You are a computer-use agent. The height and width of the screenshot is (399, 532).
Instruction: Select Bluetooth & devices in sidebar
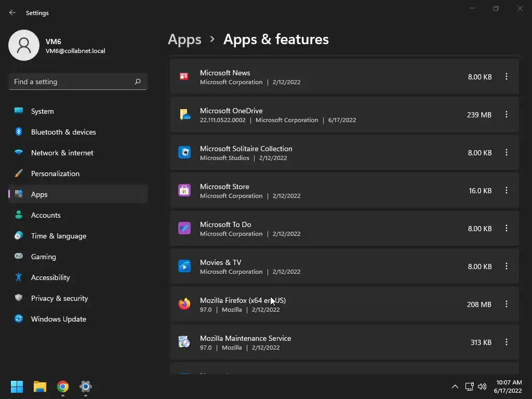pos(63,132)
